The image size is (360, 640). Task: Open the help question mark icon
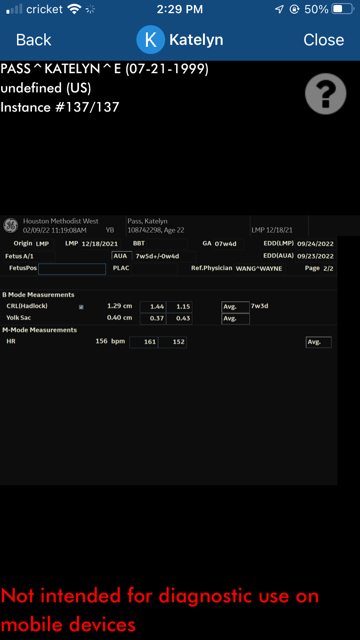(325, 94)
